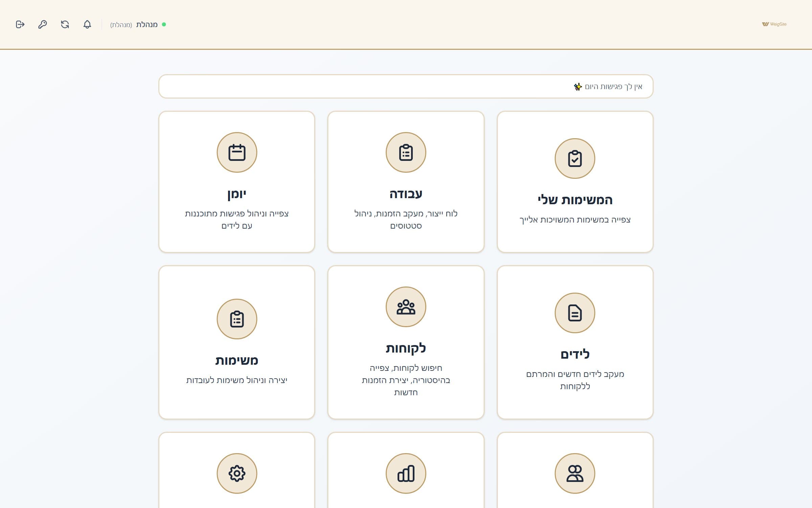
Task: Click the document icon on לידים card
Action: [x=575, y=313]
